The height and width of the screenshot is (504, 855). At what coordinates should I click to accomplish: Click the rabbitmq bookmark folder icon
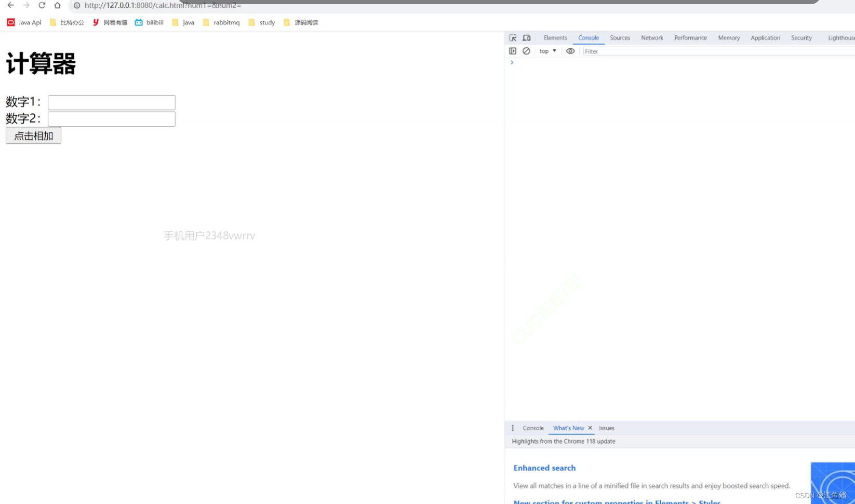[206, 22]
